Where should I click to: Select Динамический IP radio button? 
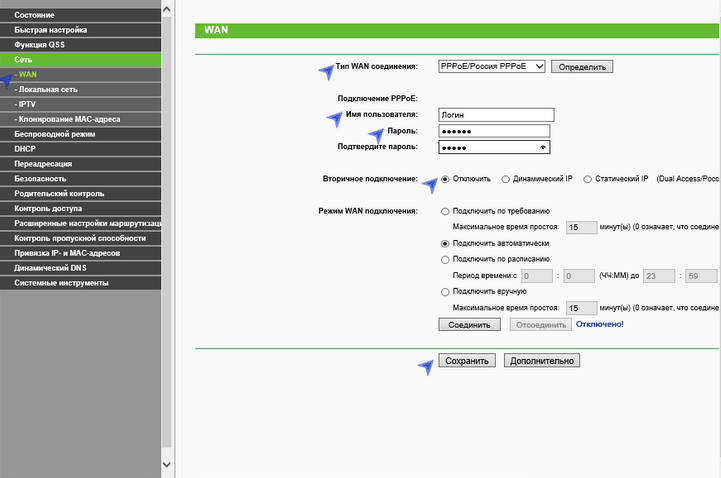[x=506, y=179]
